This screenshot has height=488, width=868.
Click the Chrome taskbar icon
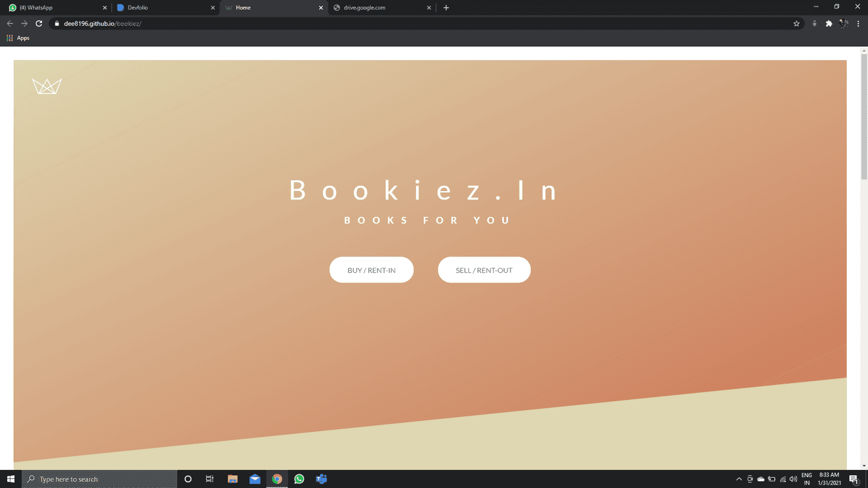277,479
